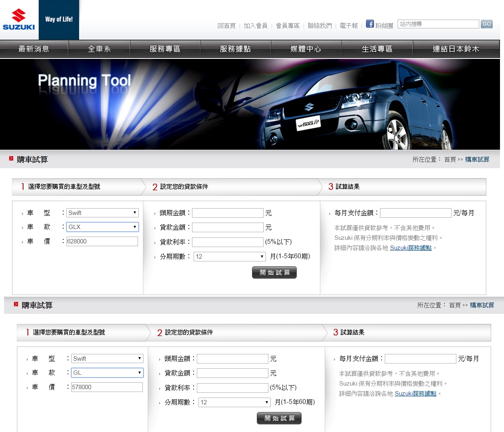Open the 生活專區 menu
504x432 pixels.
377,49
